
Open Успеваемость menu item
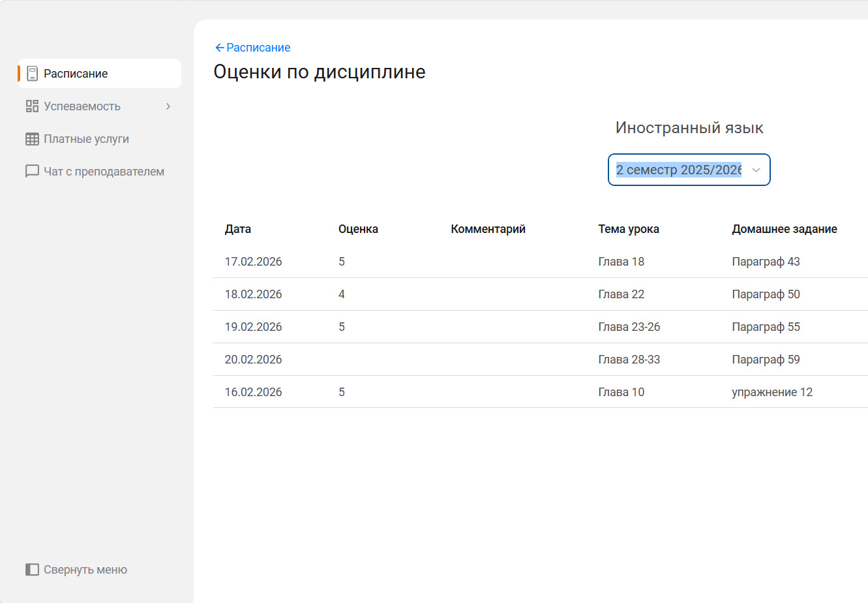(x=99, y=106)
